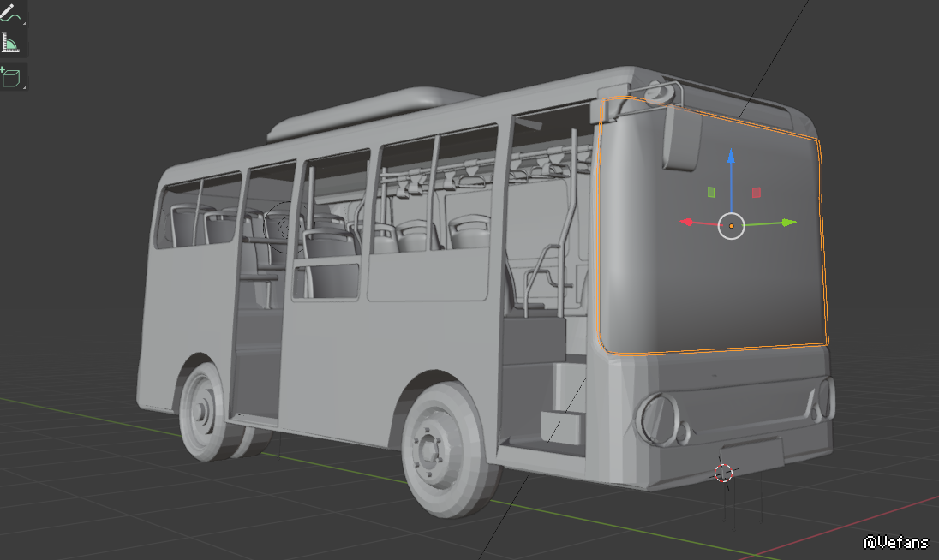939x560 pixels.
Task: Click the red-white 3D cursor below bumper
Action: tap(724, 472)
